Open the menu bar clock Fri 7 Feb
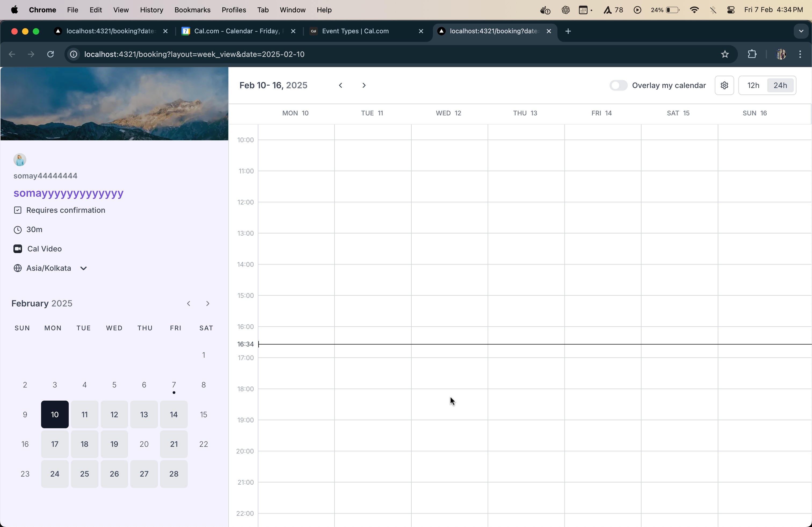Screen dimensions: 812x527 773,10
